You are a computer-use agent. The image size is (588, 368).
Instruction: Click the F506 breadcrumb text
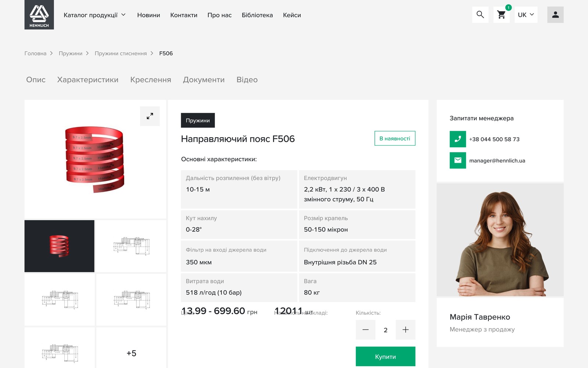pos(166,53)
